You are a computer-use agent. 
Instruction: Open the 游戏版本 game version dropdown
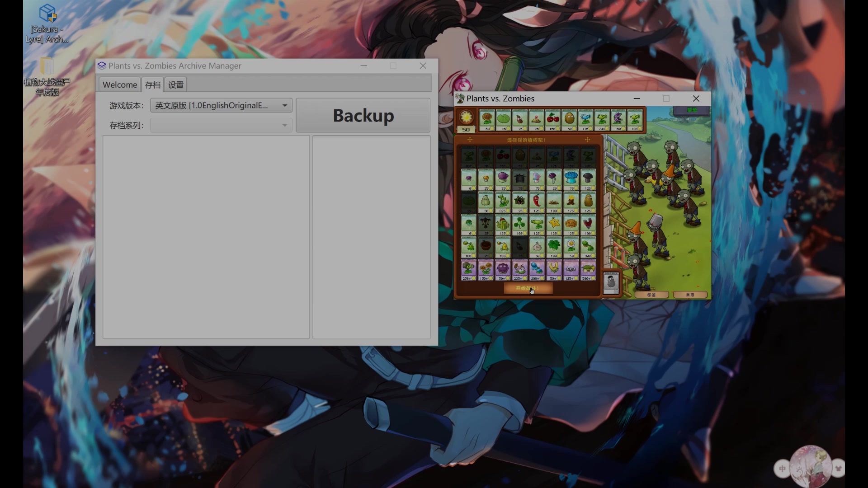(221, 105)
